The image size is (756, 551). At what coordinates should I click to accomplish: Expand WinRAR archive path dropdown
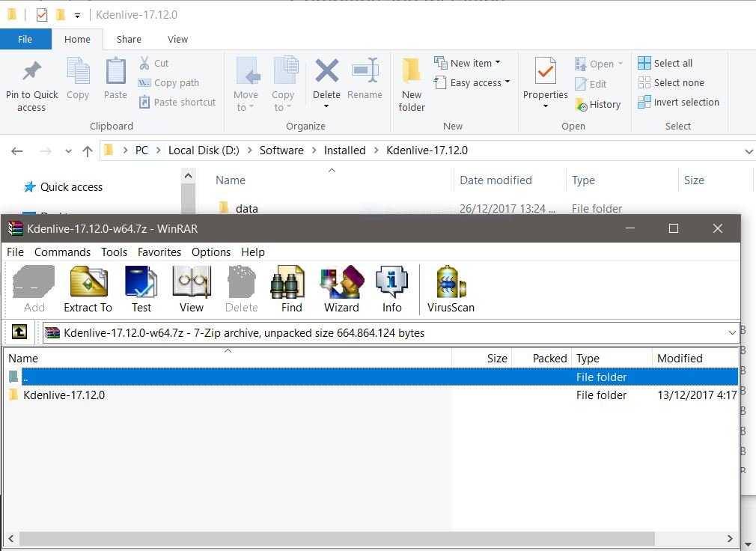pyautogui.click(x=732, y=332)
